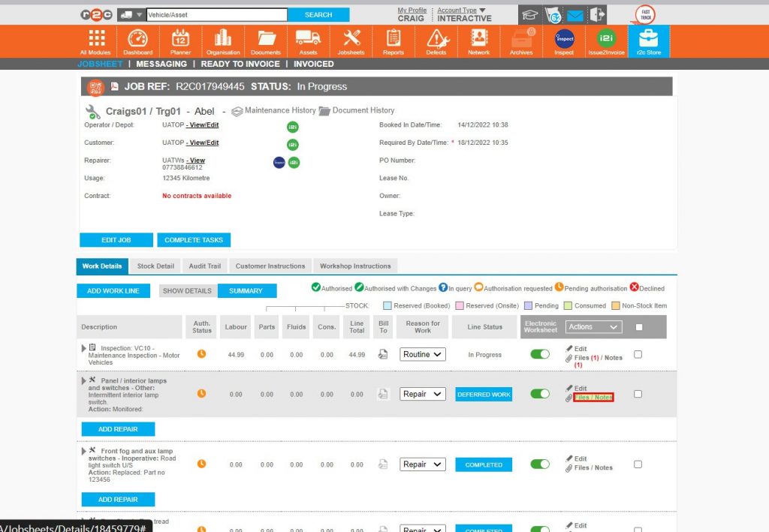
Task: Change Reason for Work from Repair dropdown
Action: pos(422,394)
